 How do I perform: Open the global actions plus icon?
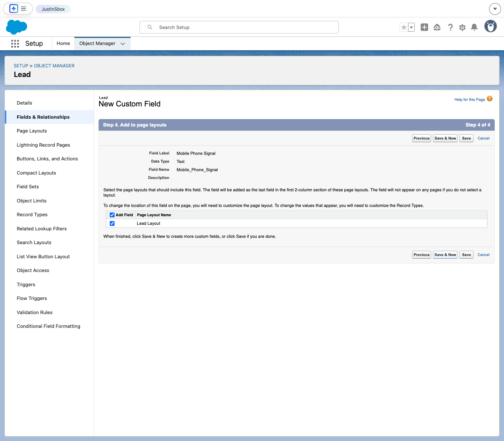click(x=424, y=27)
